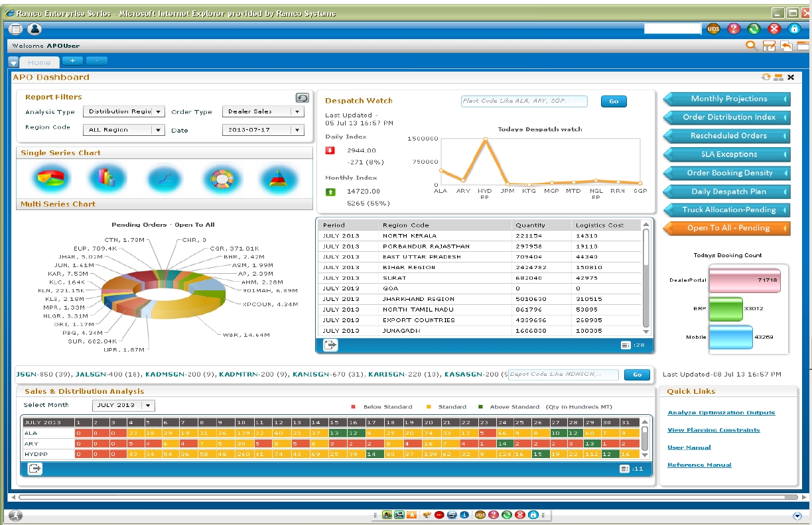Click the blue lock icon
Viewport: 812px width, 525px height.
click(x=794, y=29)
